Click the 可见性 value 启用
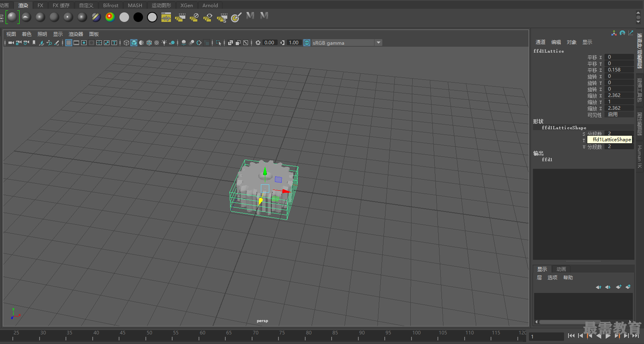The height and width of the screenshot is (344, 644). click(x=619, y=115)
